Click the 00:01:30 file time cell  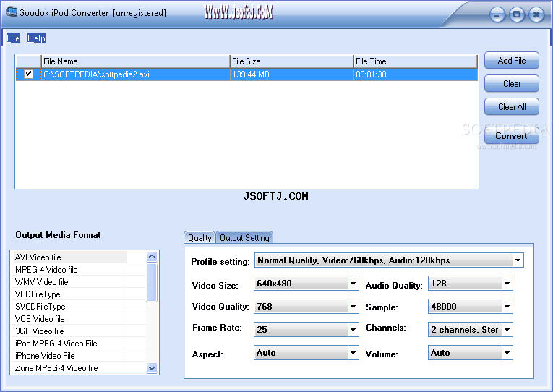click(416, 74)
